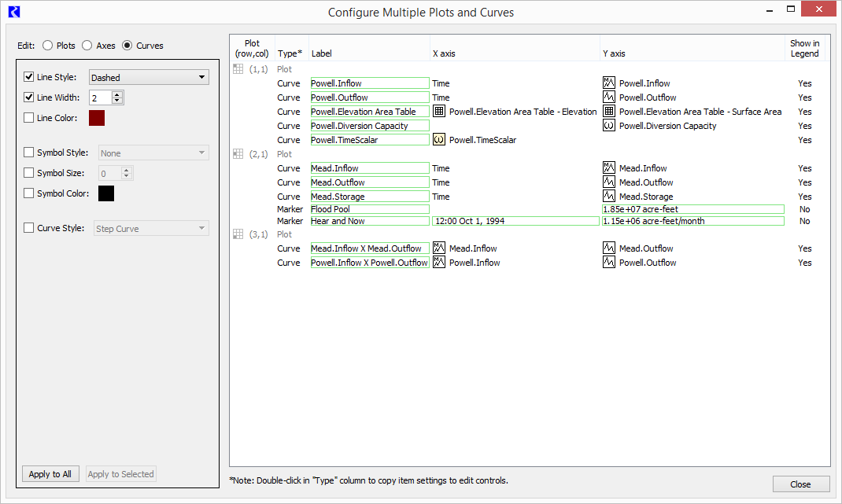This screenshot has height=504, width=842.
Task: Select the Axes edit radio button
Action: [87, 46]
